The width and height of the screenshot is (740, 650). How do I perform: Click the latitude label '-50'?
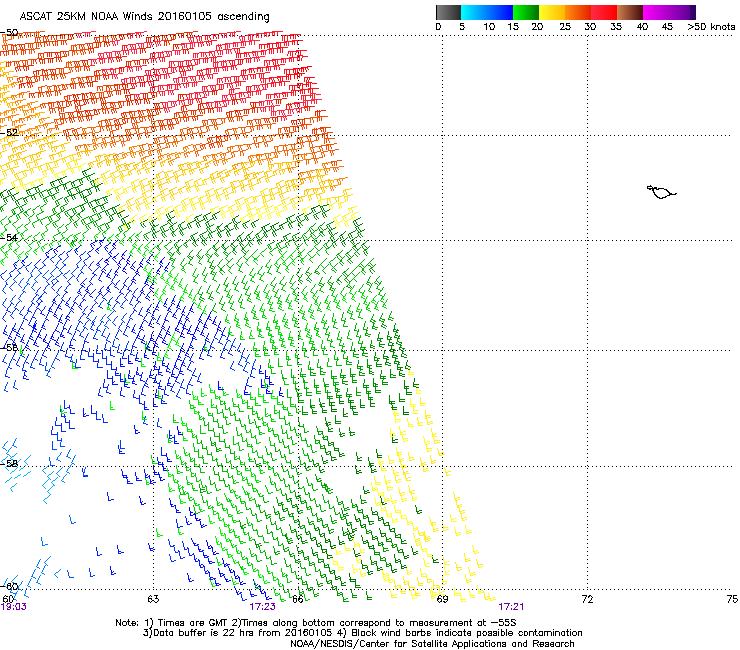[9, 33]
